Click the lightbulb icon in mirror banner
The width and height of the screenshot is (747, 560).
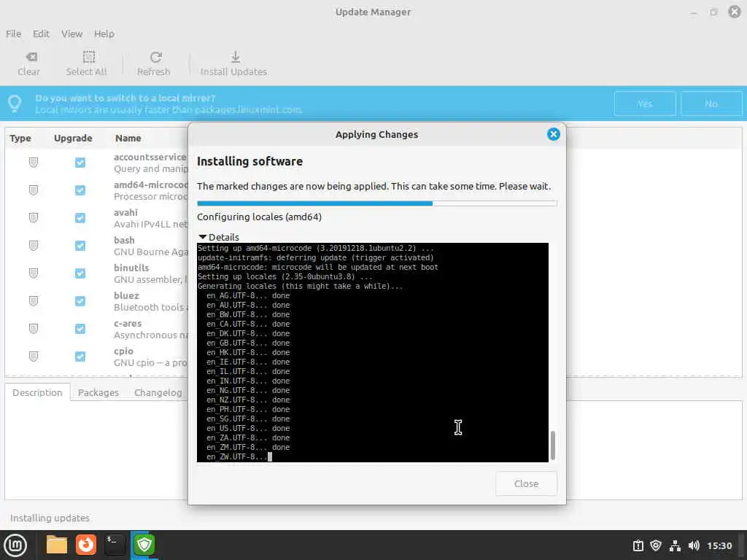point(15,104)
